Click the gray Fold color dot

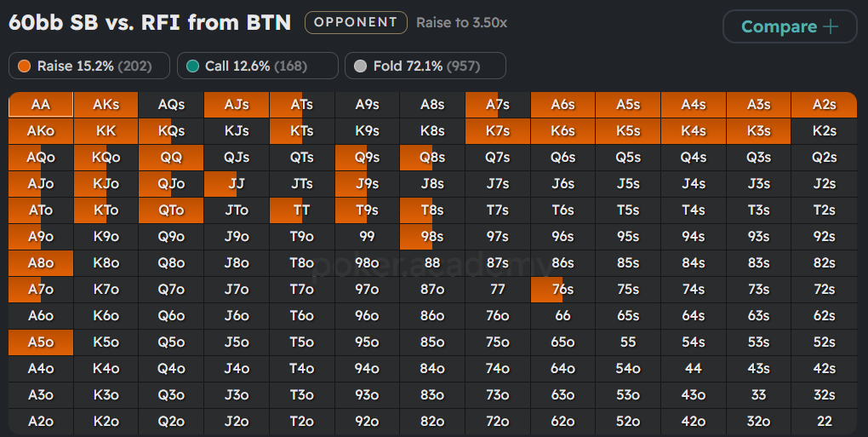pyautogui.click(x=361, y=66)
